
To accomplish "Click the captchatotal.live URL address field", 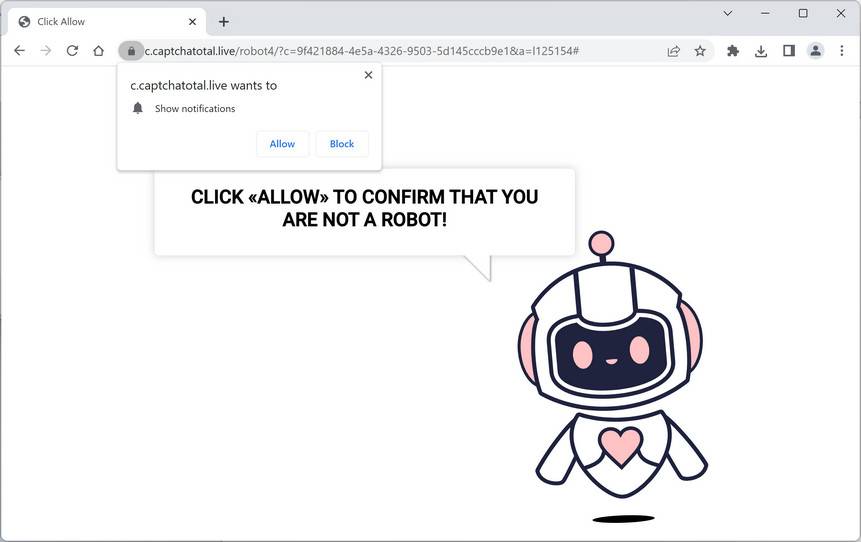I will 401,51.
